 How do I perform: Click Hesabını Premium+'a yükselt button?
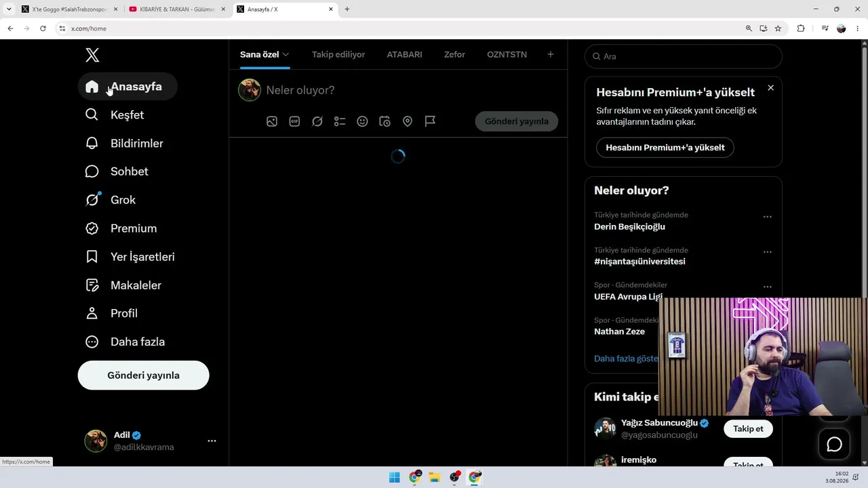click(x=665, y=147)
